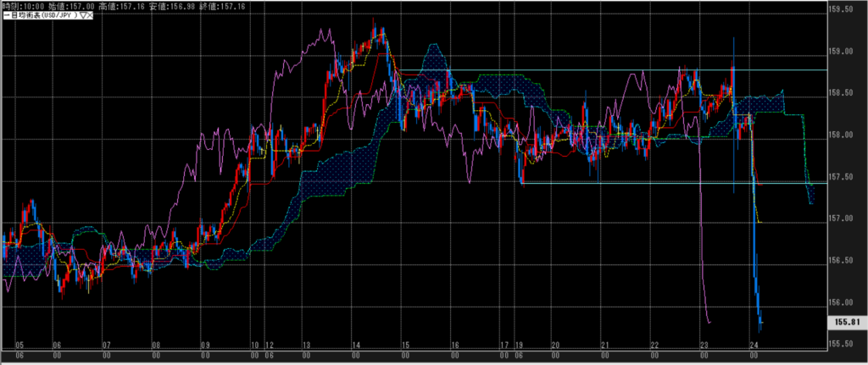Click date marker 09 on time axis
Screen dimensions: 868x365
click(x=204, y=346)
